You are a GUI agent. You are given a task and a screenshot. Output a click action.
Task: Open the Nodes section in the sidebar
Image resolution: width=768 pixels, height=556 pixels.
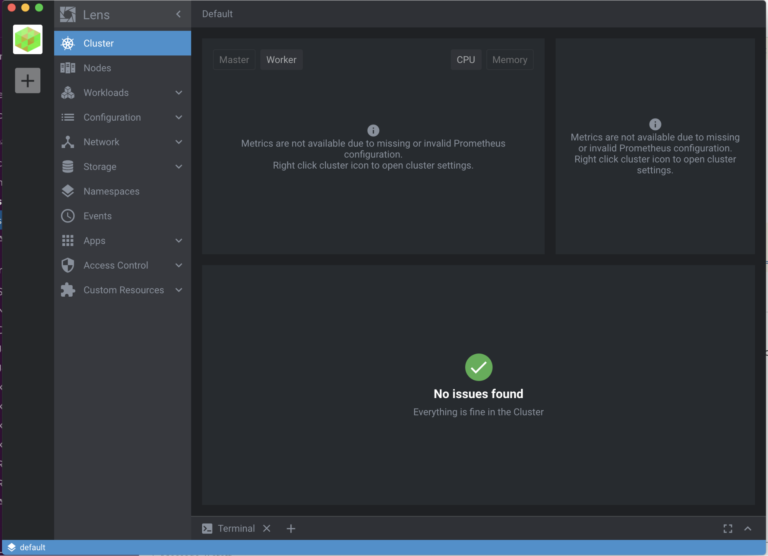[x=97, y=68]
